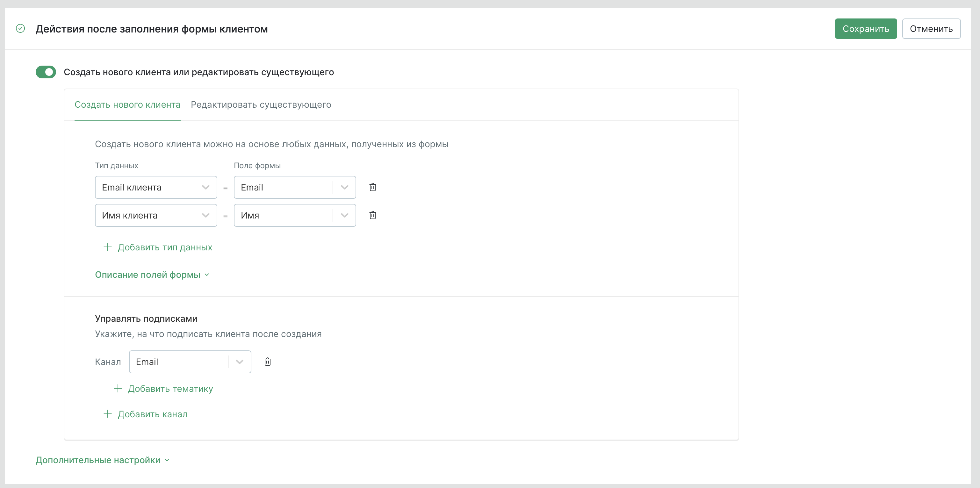Toggle off client creation or editing switch
This screenshot has width=980, height=488.
point(46,72)
